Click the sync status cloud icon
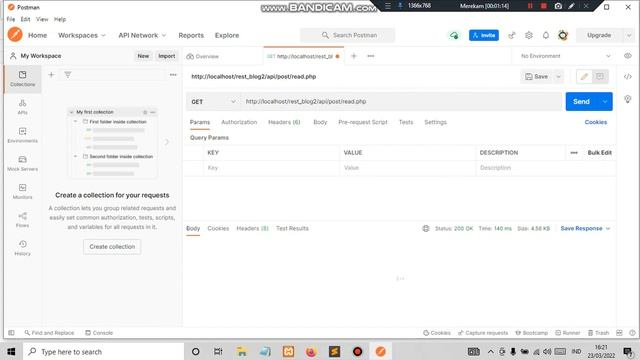640x360 pixels. point(454,36)
